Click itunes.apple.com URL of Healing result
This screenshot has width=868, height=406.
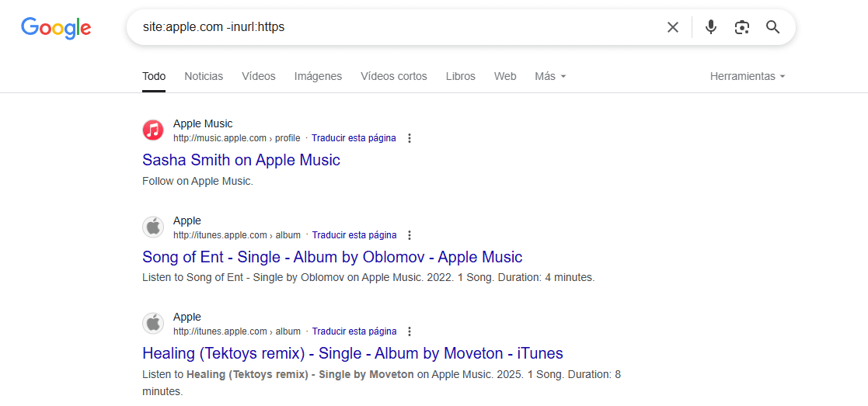point(237,331)
